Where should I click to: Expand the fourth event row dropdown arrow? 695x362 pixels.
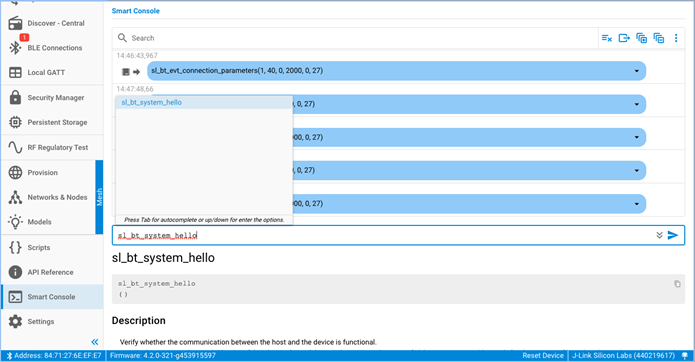(x=636, y=171)
